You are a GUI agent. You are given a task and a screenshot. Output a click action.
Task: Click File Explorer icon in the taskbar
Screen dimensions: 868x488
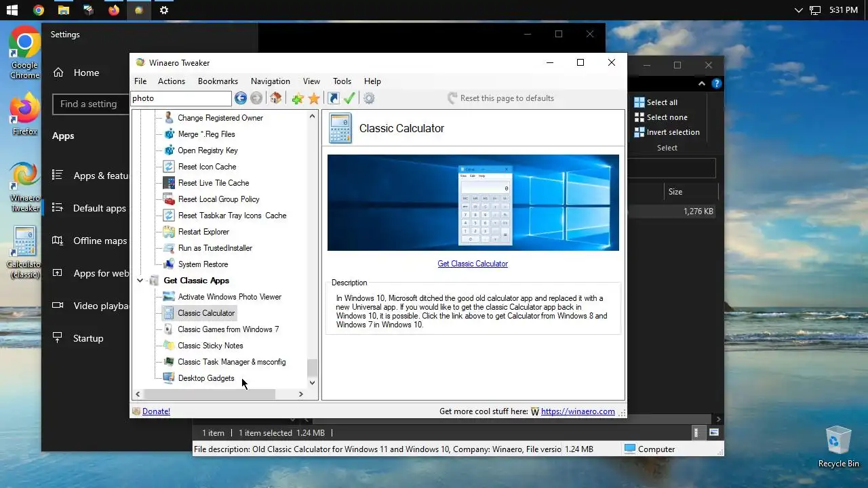(x=63, y=10)
